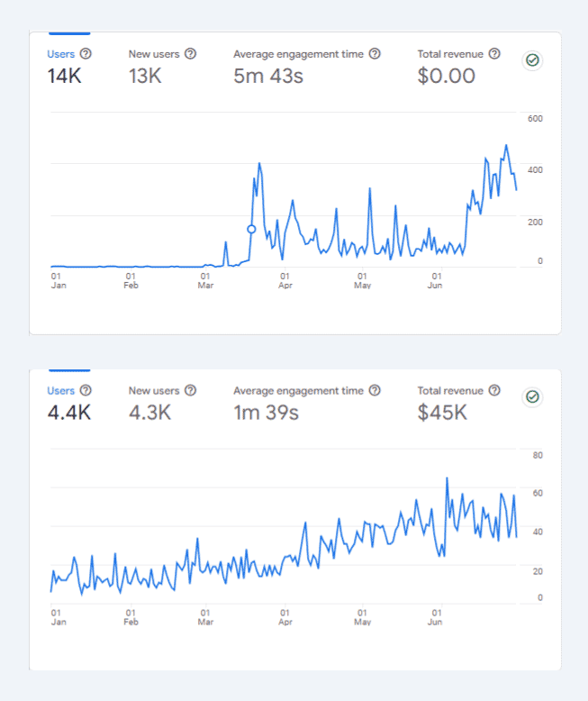This screenshot has height=701, width=588.
Task: Click help icon beside Total revenue $45K
Action: point(494,391)
